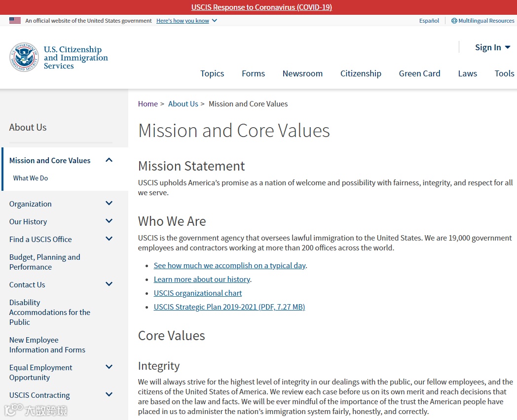Open Our History sidebar link

[28, 222]
